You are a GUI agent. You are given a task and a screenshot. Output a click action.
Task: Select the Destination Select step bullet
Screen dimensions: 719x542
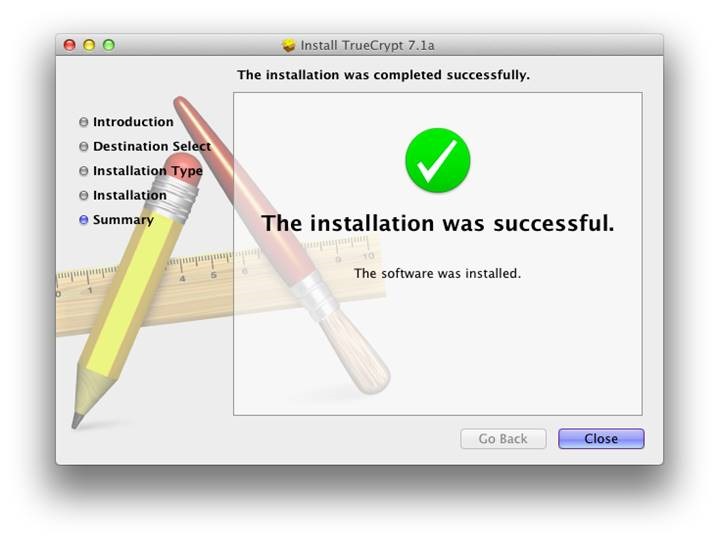83,146
